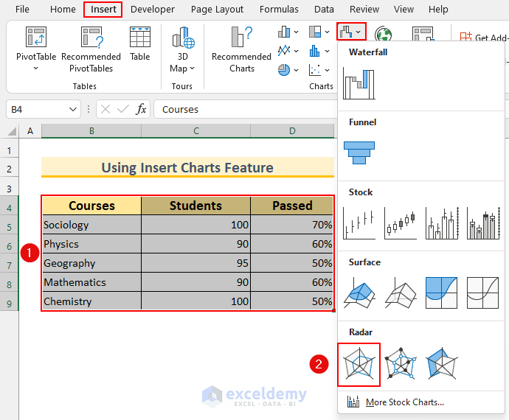Viewport: 509px width, 420px height.
Task: Open the Hierarchy chart dropdown arrow
Action: (x=328, y=32)
